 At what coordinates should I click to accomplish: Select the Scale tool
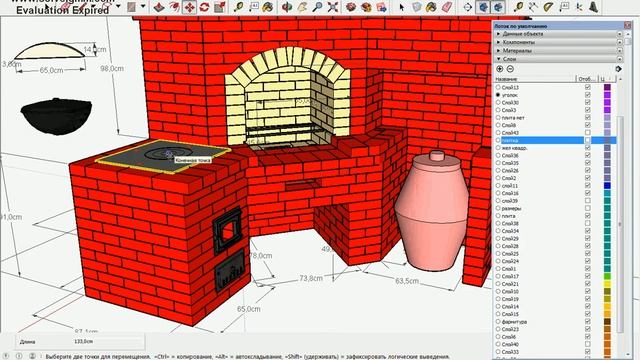point(220,7)
